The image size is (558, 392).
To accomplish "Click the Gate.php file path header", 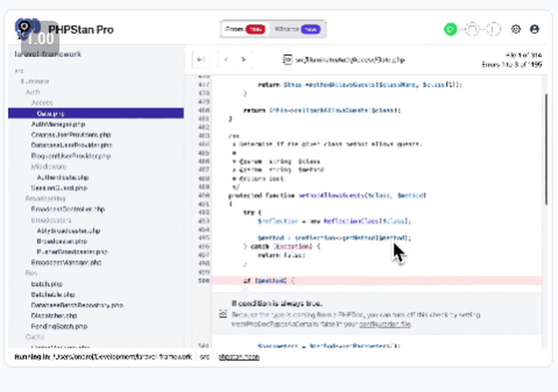I will pos(350,60).
